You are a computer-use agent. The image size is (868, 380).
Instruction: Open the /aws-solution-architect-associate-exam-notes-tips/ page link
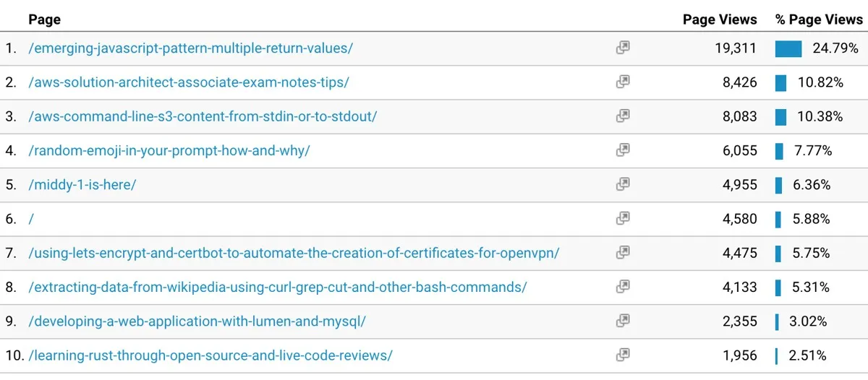pos(188,82)
